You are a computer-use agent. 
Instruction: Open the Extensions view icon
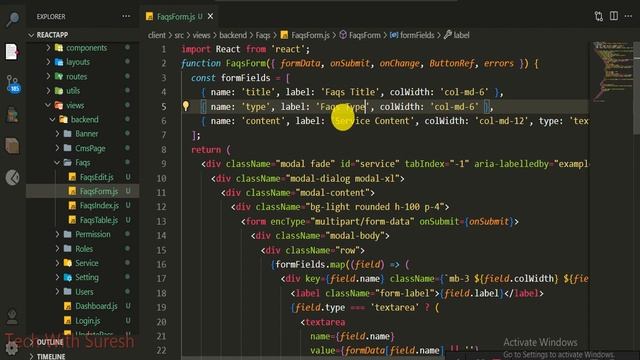(12, 146)
